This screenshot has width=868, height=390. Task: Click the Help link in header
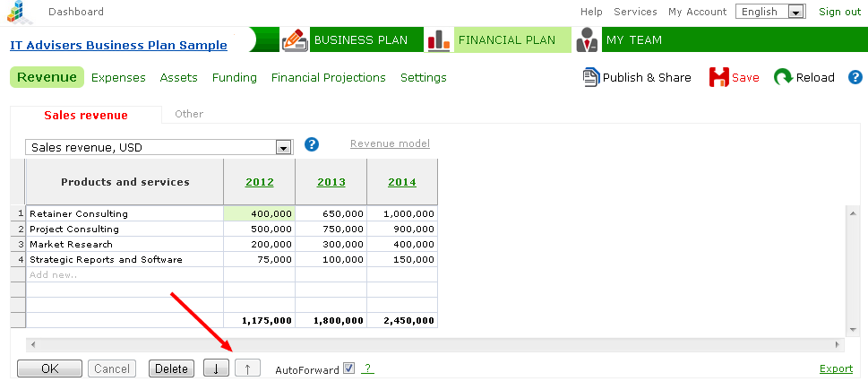tap(591, 12)
